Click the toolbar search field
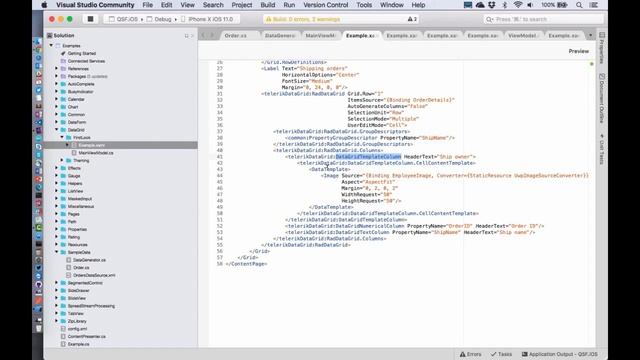This screenshot has height=360, width=640. (x=543, y=19)
